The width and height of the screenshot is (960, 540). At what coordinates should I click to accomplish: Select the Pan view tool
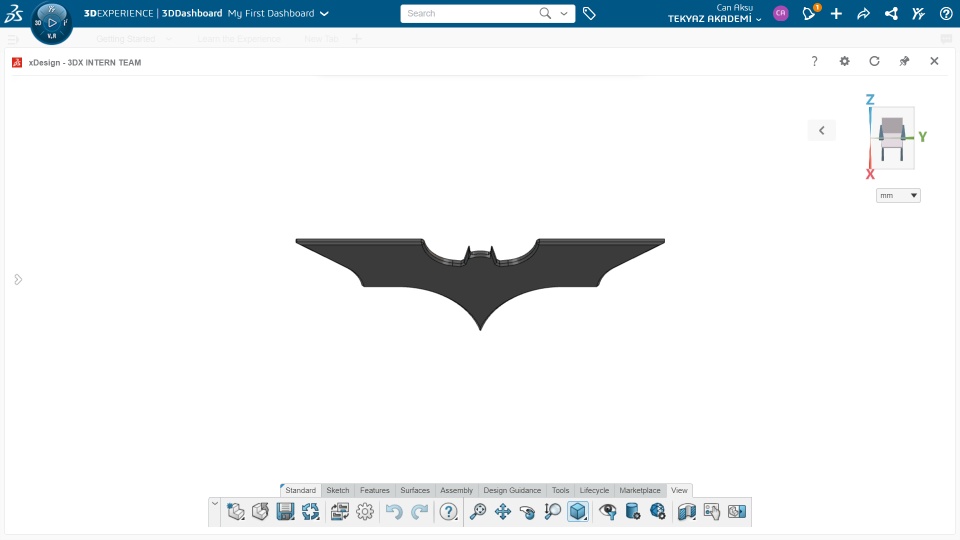(x=503, y=511)
